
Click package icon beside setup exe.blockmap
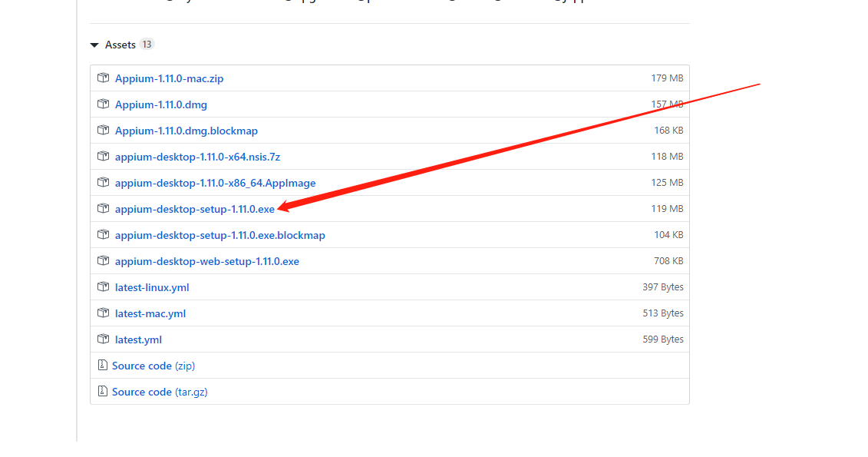click(103, 234)
